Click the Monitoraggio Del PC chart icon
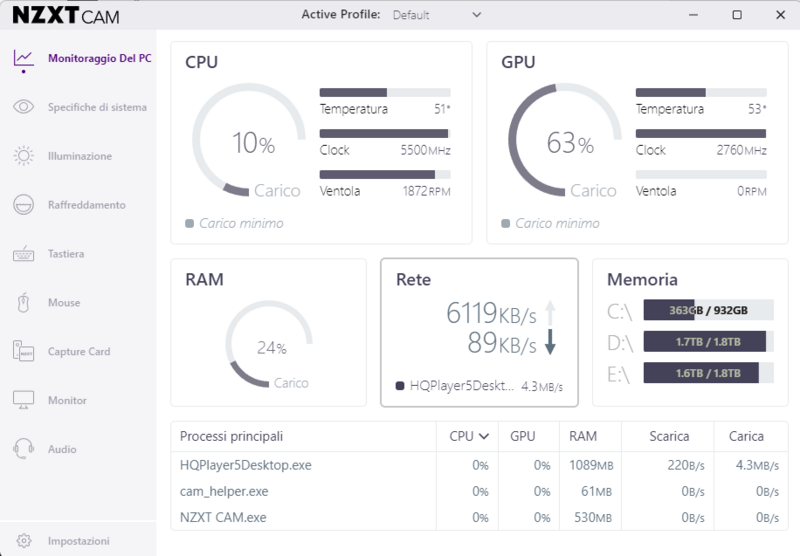The height and width of the screenshot is (556, 800). point(23,58)
